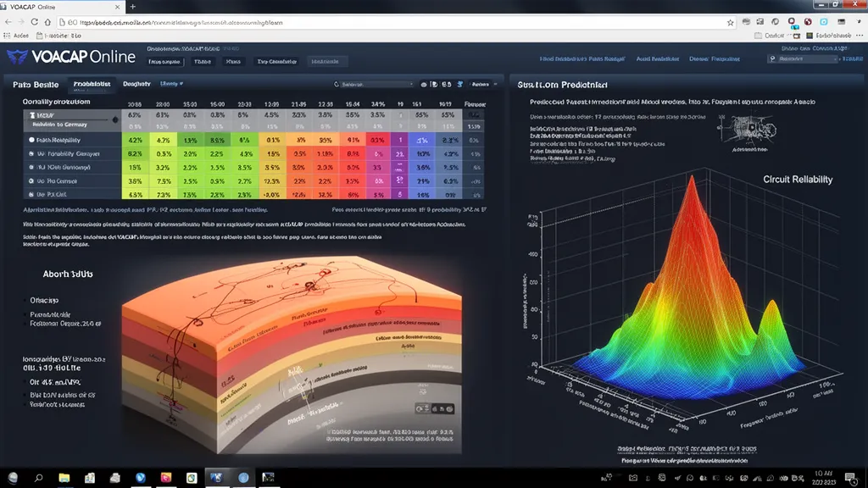Select the radio for the row starting 15%
The height and width of the screenshot is (488, 868).
(x=31, y=167)
